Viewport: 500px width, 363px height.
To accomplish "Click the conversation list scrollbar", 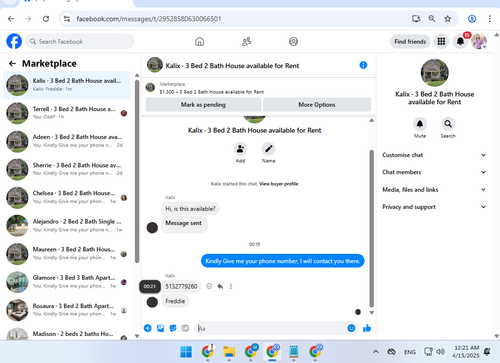I will point(137,172).
